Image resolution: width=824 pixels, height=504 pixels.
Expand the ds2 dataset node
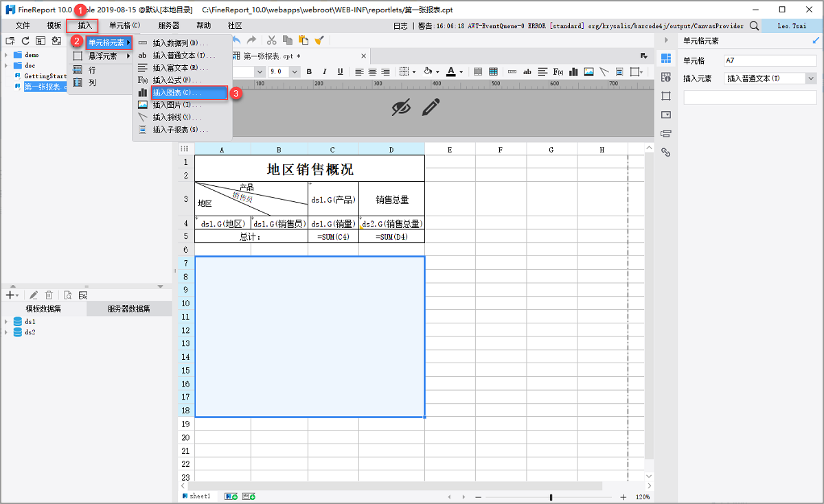point(6,332)
